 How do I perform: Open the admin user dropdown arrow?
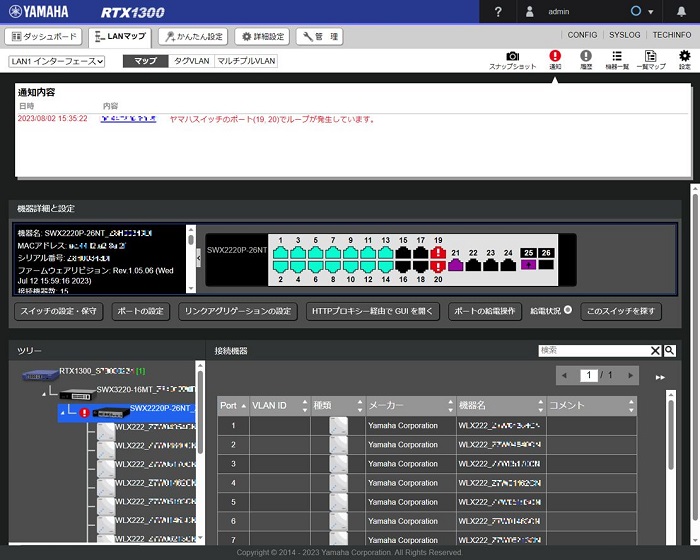(650, 12)
